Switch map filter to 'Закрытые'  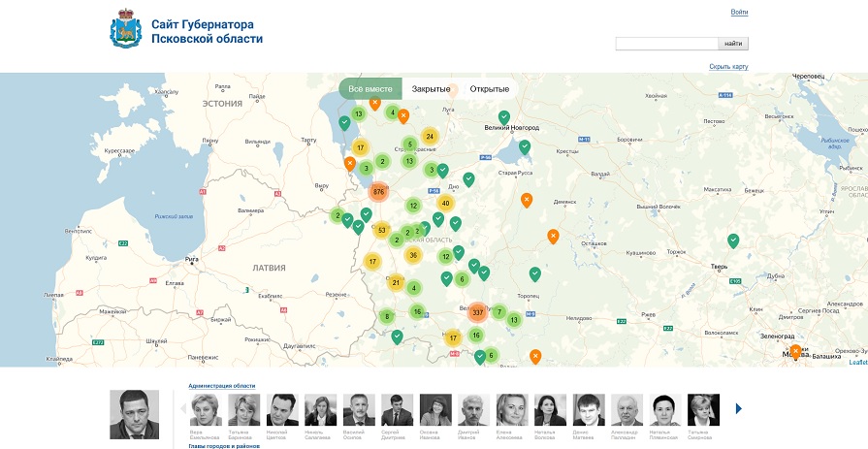coord(431,89)
